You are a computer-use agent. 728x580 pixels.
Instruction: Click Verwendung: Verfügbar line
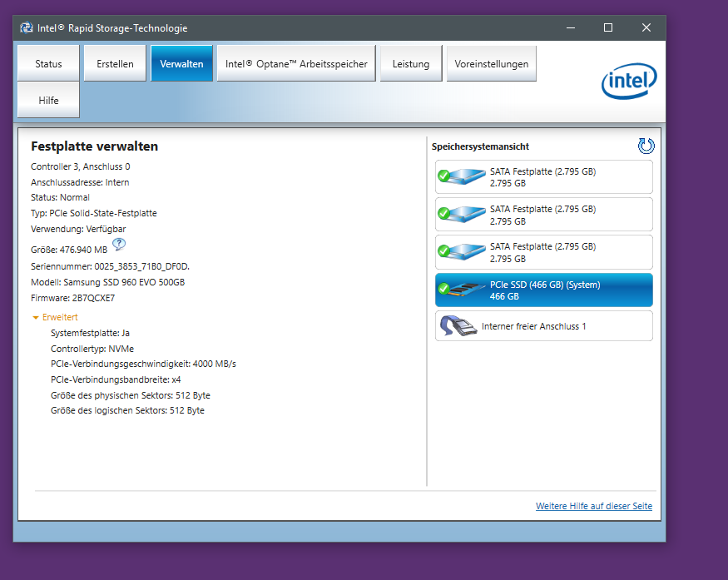point(78,229)
